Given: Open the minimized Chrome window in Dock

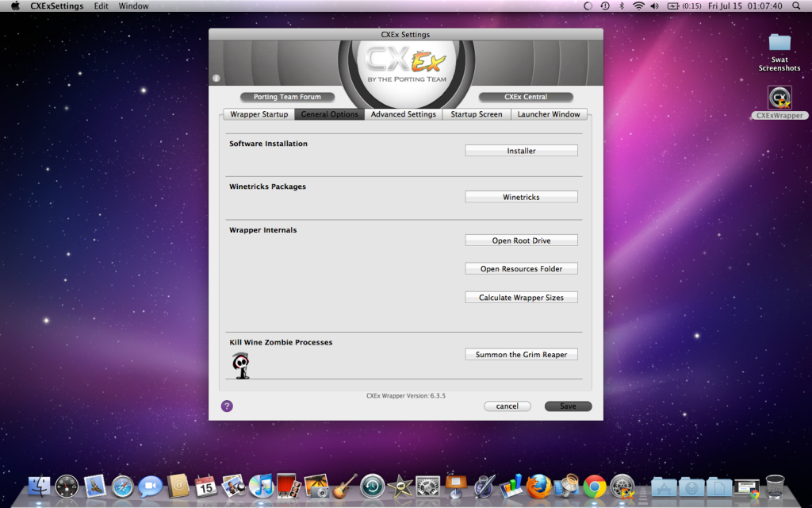Looking at the screenshot, I should [746, 488].
